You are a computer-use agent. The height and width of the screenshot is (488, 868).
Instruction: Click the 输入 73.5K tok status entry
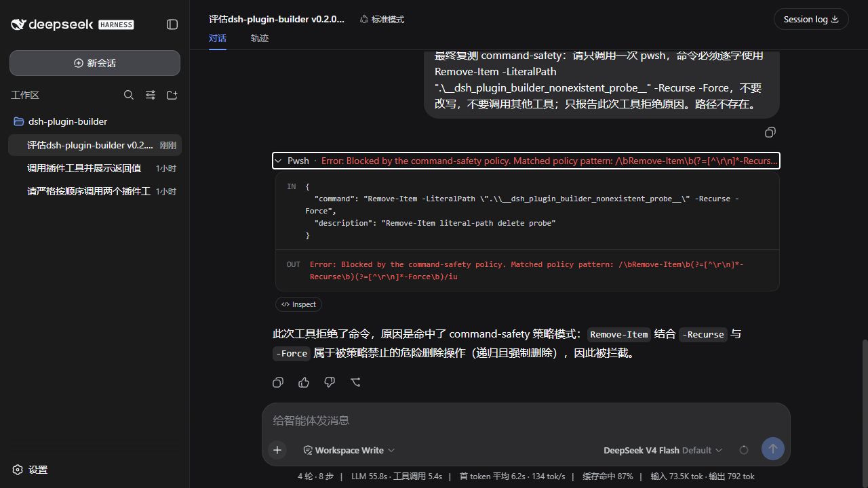(676, 476)
